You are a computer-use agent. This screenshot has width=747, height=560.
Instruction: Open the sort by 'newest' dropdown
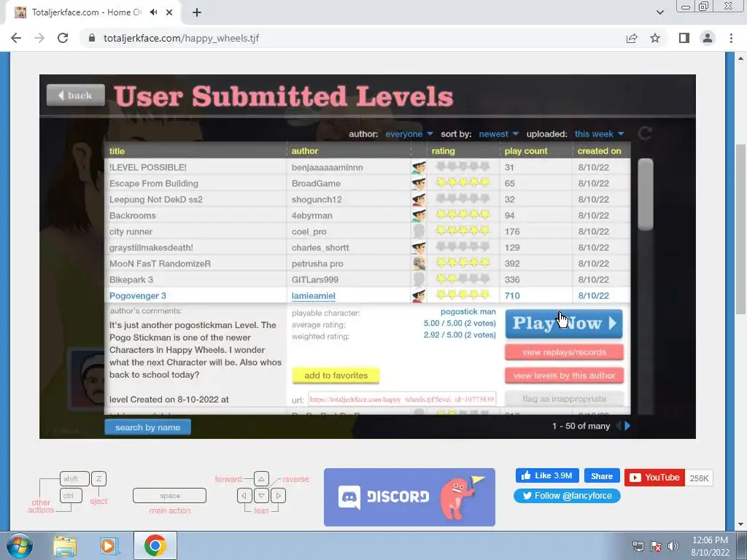pyautogui.click(x=498, y=134)
